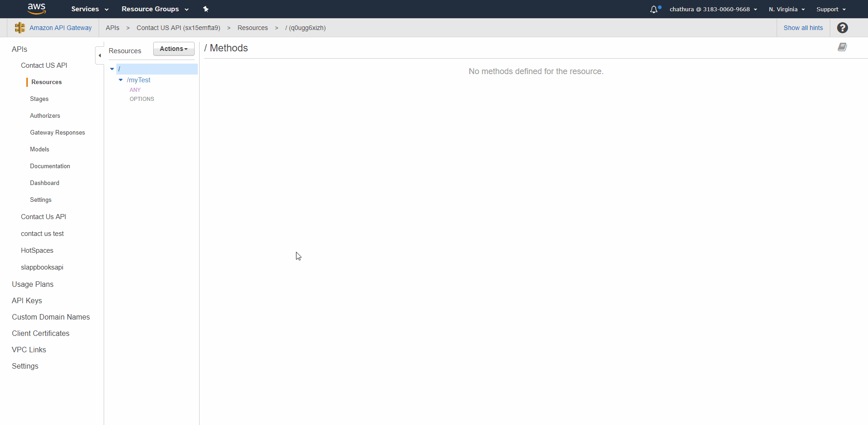This screenshot has width=868, height=425.
Task: Select the /myTest resource
Action: point(138,80)
